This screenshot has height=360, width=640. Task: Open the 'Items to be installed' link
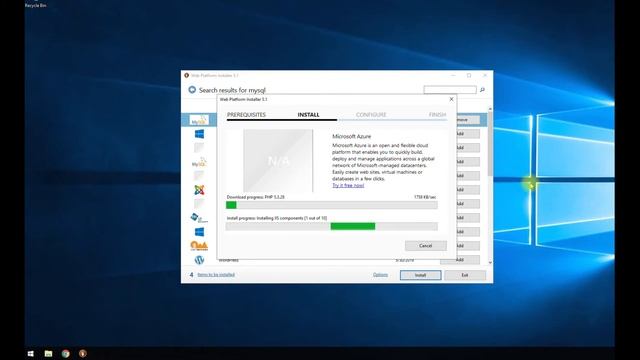216,275
